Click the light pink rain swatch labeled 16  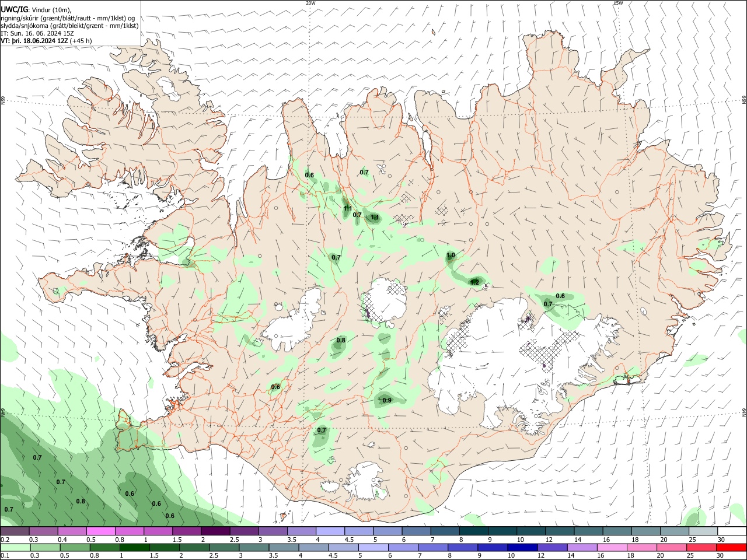(612, 547)
